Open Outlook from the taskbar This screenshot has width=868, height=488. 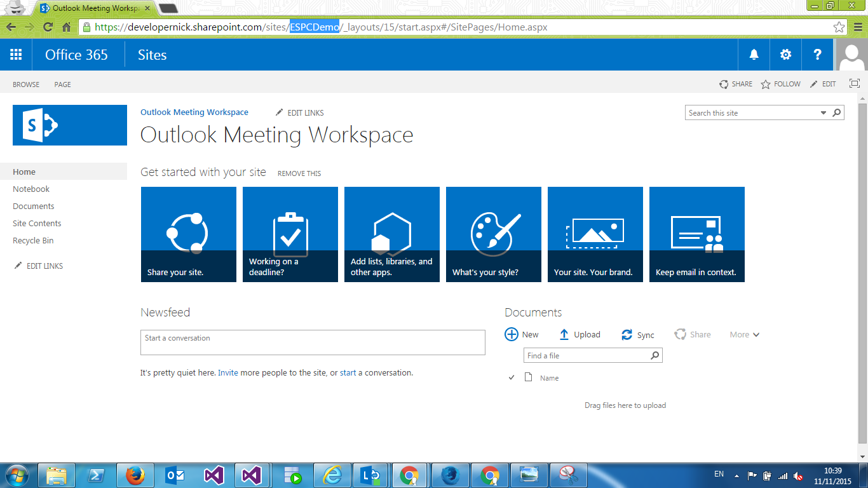[174, 475]
